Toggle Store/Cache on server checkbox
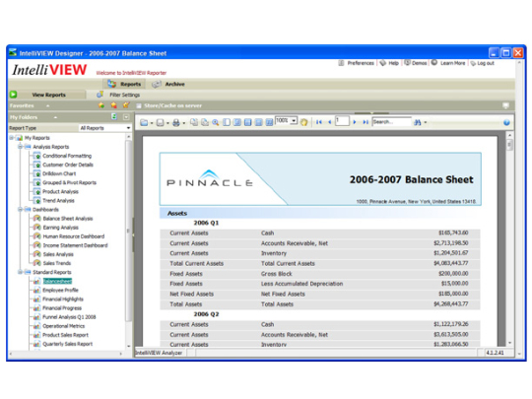Image resolution: width=532 pixels, height=399 pixels. coord(139,105)
